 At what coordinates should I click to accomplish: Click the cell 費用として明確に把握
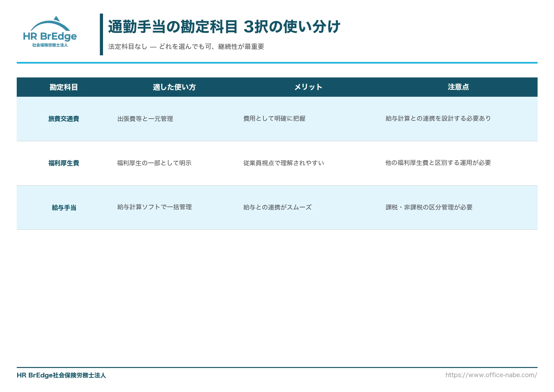(x=274, y=119)
